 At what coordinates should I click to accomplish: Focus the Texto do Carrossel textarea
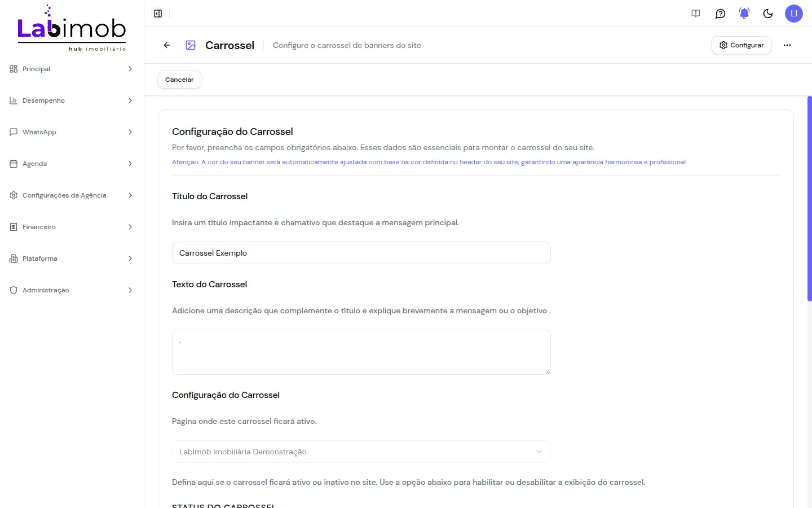tap(361, 352)
